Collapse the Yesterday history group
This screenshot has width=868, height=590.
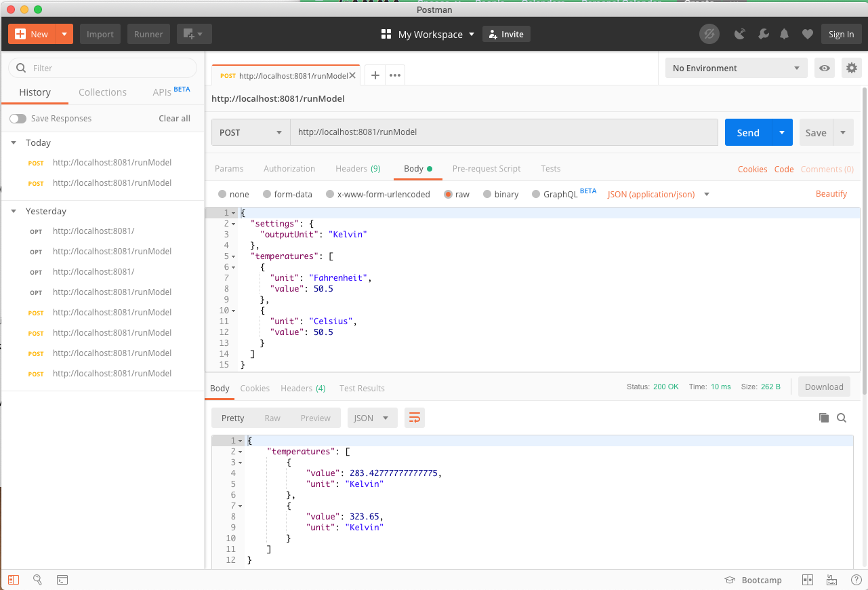tap(14, 211)
